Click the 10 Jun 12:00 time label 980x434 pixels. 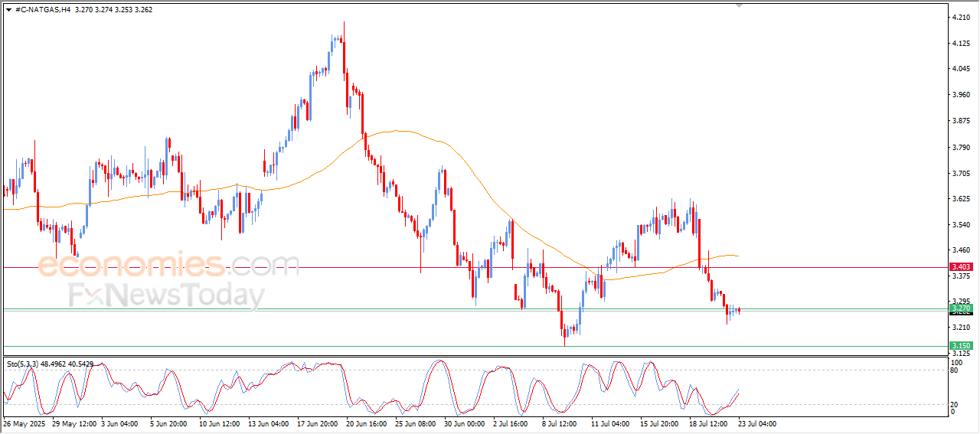pos(221,423)
